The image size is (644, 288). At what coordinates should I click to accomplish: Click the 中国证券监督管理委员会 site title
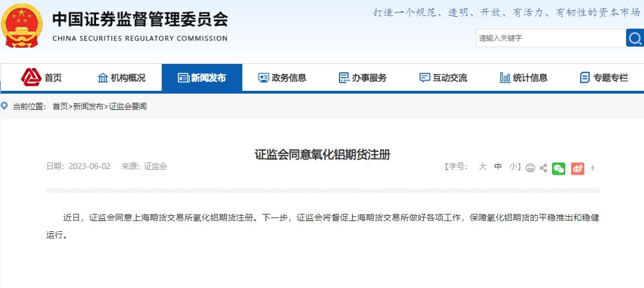(x=140, y=19)
